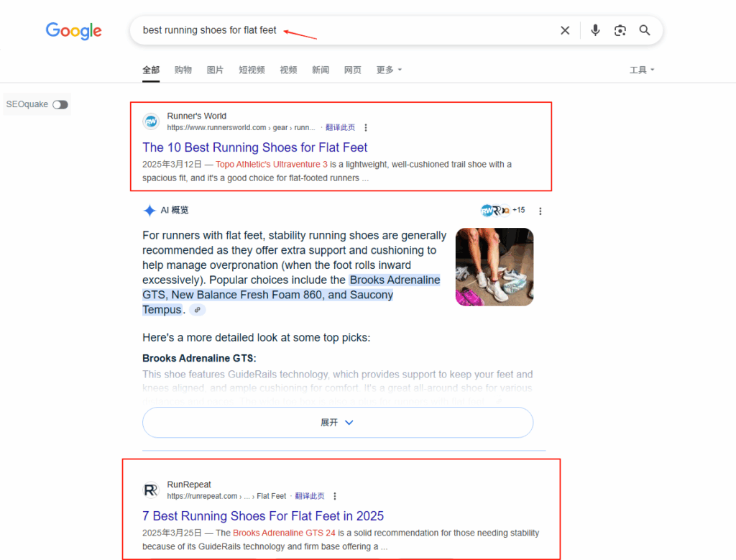Open The 10 Best Running Shoes article

pos(254,147)
